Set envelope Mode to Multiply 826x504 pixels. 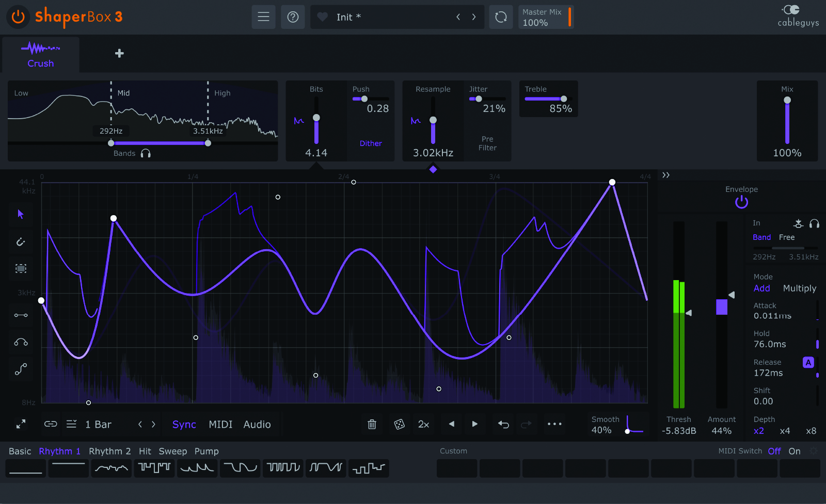click(800, 288)
